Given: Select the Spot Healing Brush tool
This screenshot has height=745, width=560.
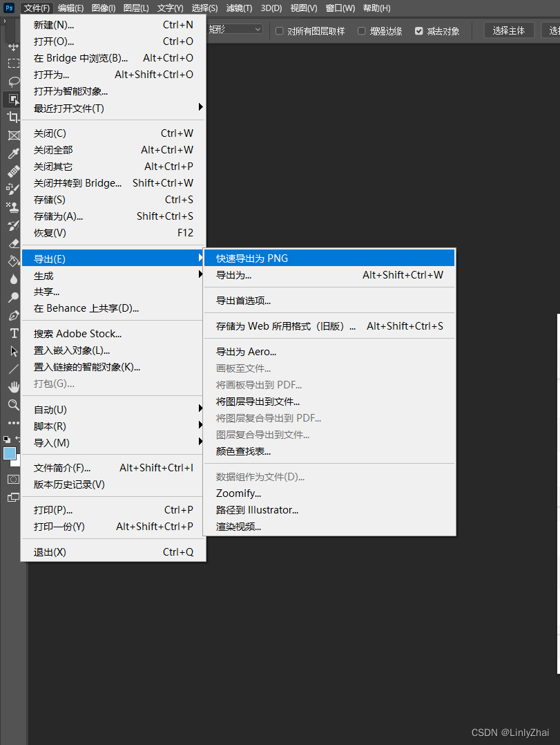Looking at the screenshot, I should tap(13, 171).
